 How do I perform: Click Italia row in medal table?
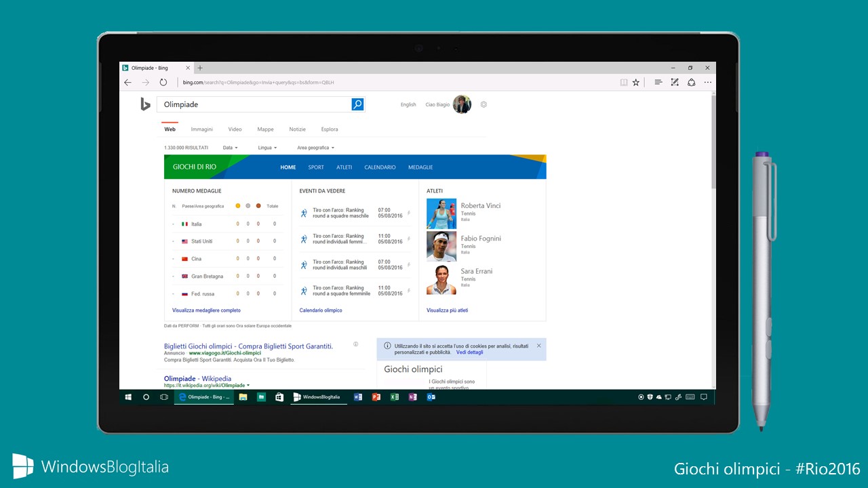(228, 224)
